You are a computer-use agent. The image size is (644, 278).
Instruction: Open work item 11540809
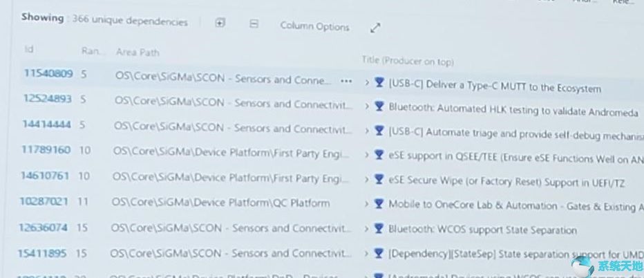pyautogui.click(x=48, y=73)
